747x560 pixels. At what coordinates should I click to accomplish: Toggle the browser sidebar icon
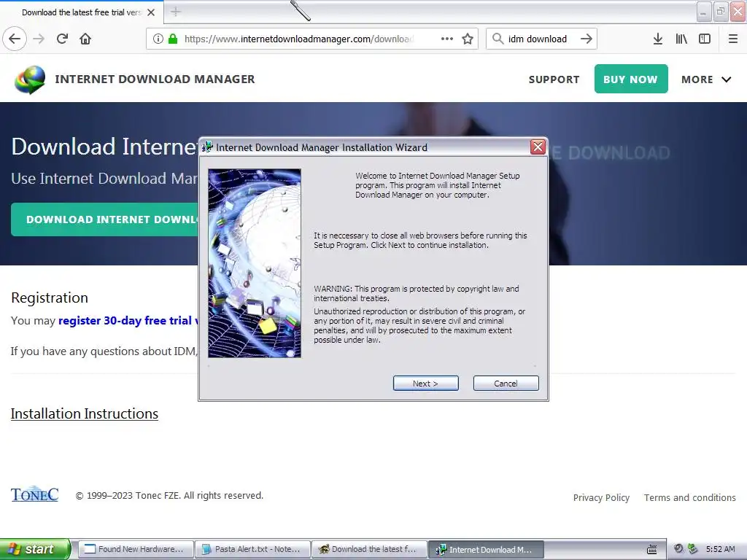click(x=705, y=39)
